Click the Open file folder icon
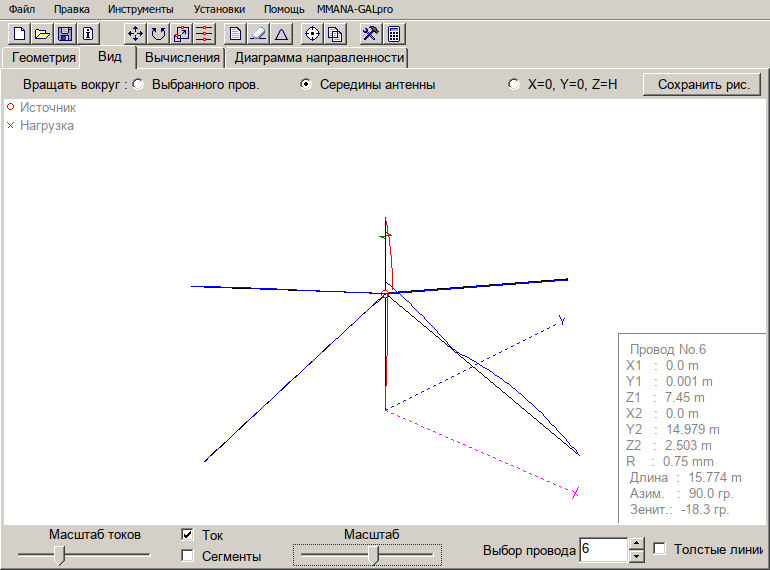Image resolution: width=770 pixels, height=570 pixels. 42,33
